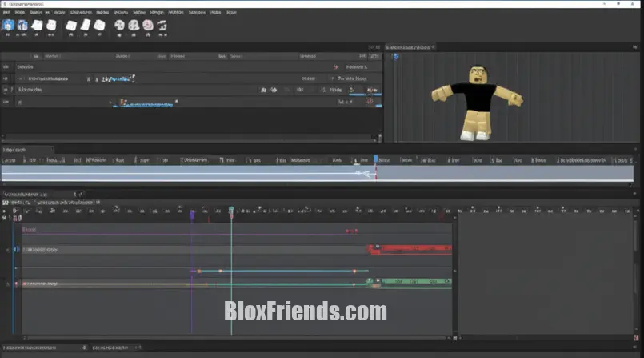Click the white face icon left of the pink face icon
The image size is (644, 358).
[x=134, y=26]
